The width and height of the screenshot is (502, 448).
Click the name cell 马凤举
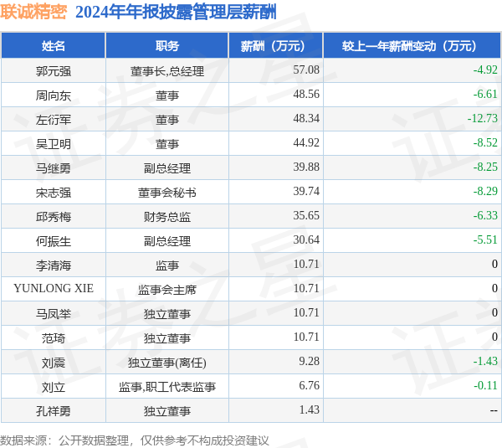coord(54,314)
